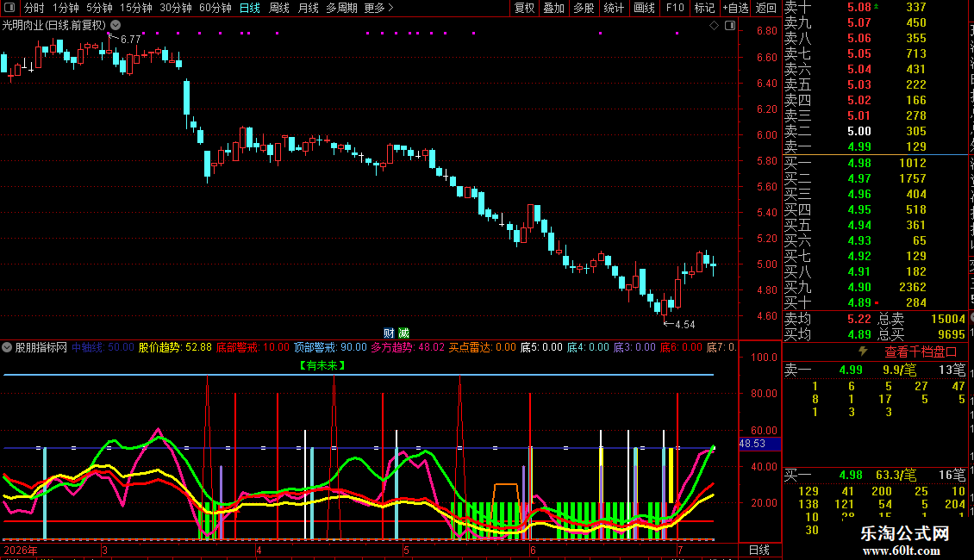Viewport: 974px width, 560px height.
Task: Click the 卖七 volume 713
Action: [916, 53]
